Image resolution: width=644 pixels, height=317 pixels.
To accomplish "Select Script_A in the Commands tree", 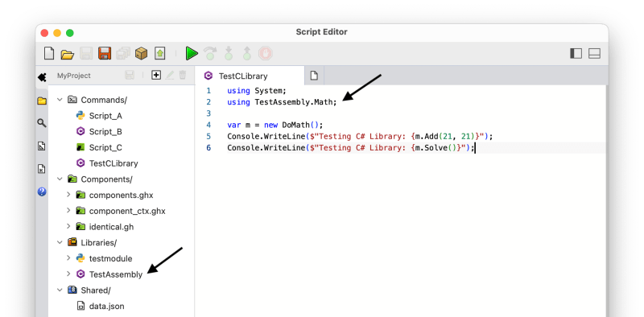I will 105,116.
